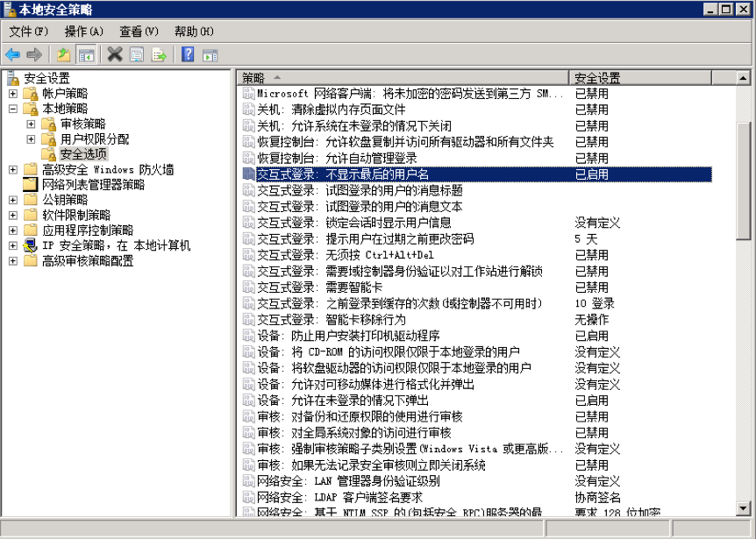This screenshot has width=756, height=539.
Task: Click the Export list toolbar icon
Action: 159,54
